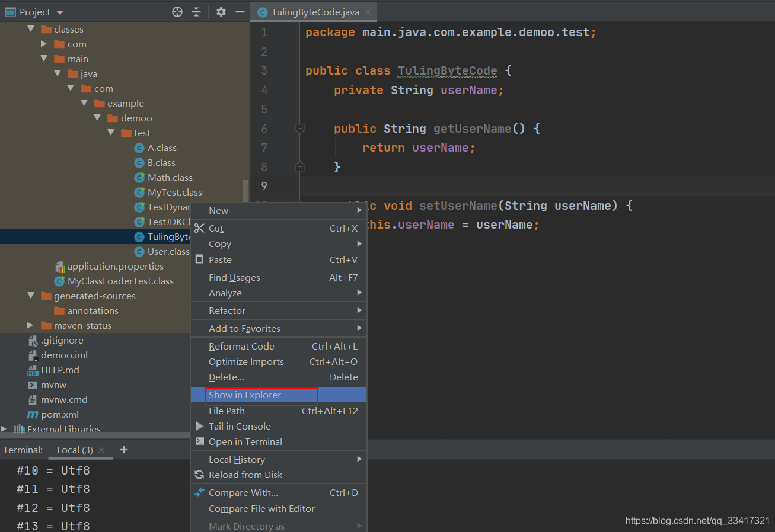
Task: Expand the maven-status folder
Action: pyautogui.click(x=31, y=325)
